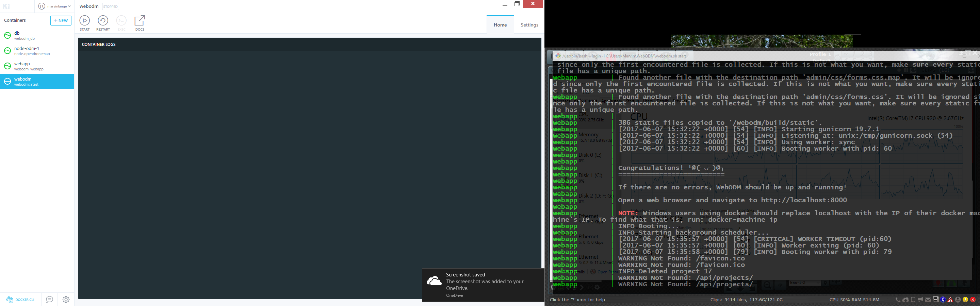Open the marvinlange account dropdown

55,6
